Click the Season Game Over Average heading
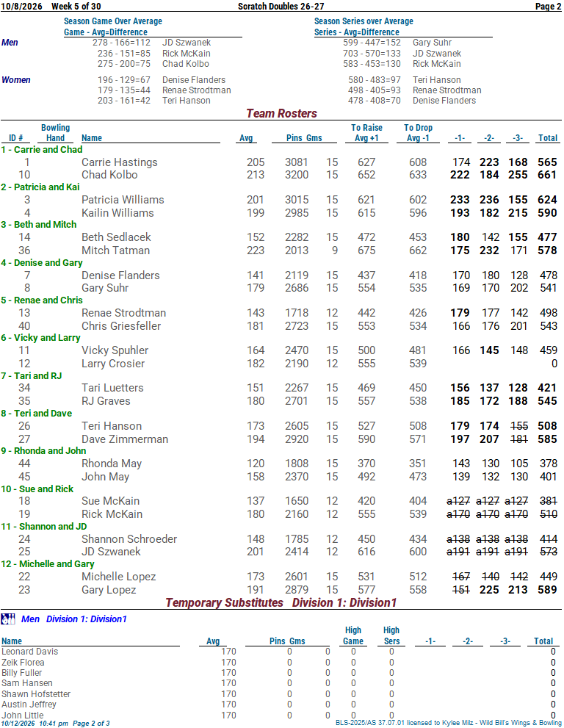The height and width of the screenshot is (728, 564). 113,21
